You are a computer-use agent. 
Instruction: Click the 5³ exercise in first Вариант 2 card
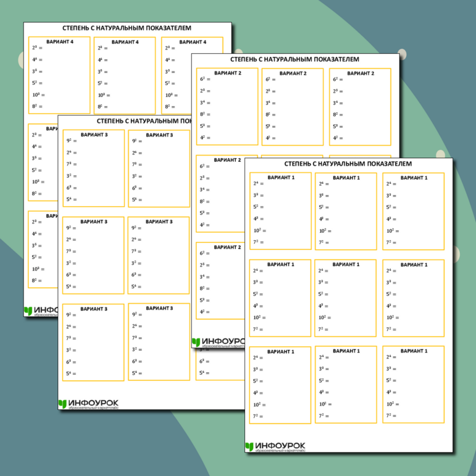(204, 126)
